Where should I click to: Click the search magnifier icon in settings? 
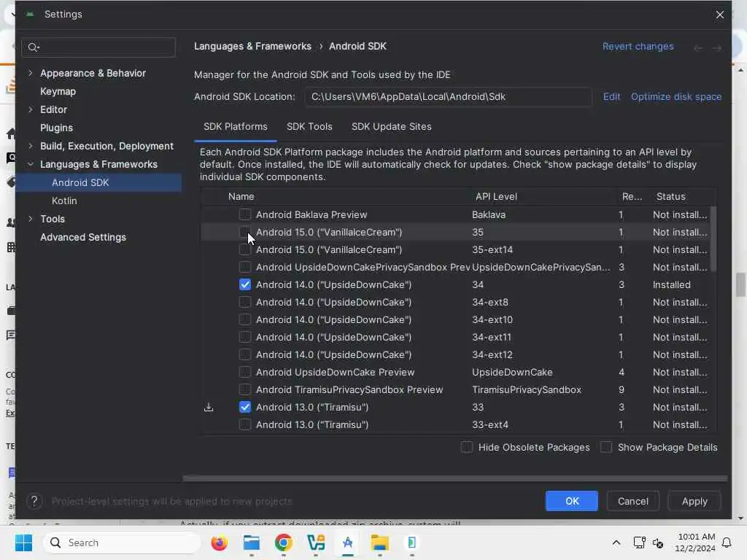34,47
